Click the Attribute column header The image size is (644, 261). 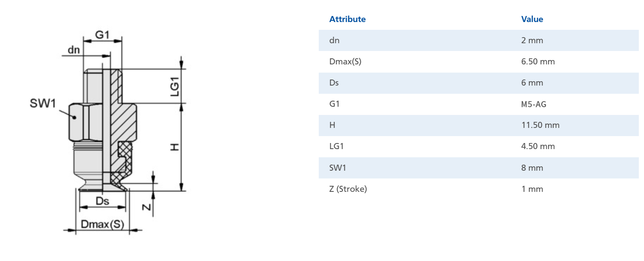pyautogui.click(x=347, y=19)
